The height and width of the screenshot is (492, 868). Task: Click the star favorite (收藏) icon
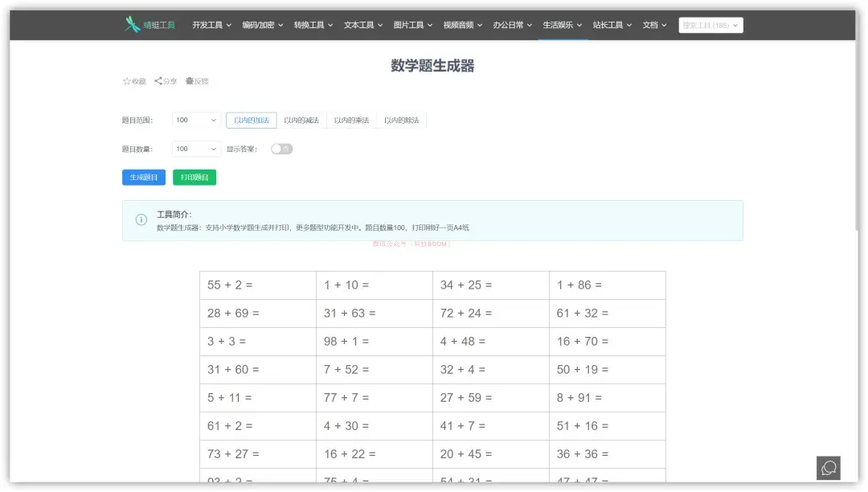(x=127, y=81)
